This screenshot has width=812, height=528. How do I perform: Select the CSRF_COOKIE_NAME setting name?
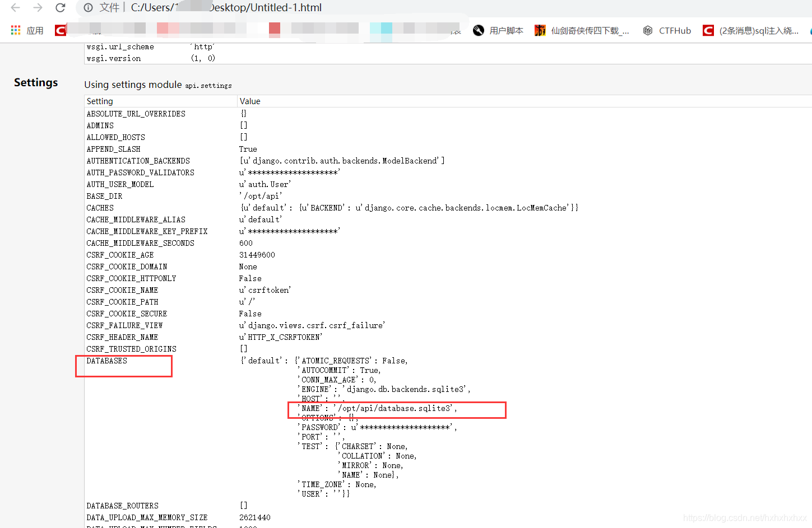click(x=122, y=290)
